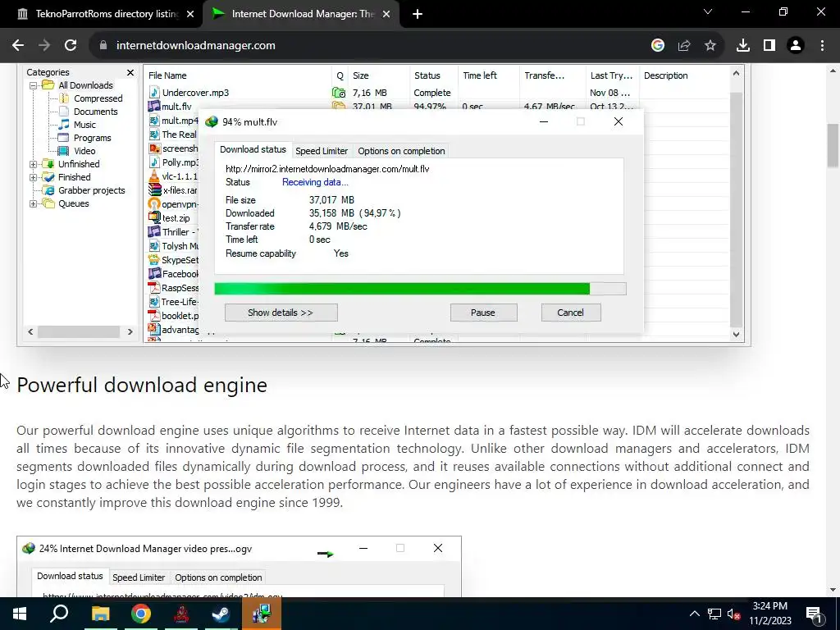Select the Download status tab for mult.flv
The width and height of the screenshot is (840, 630).
(253, 149)
